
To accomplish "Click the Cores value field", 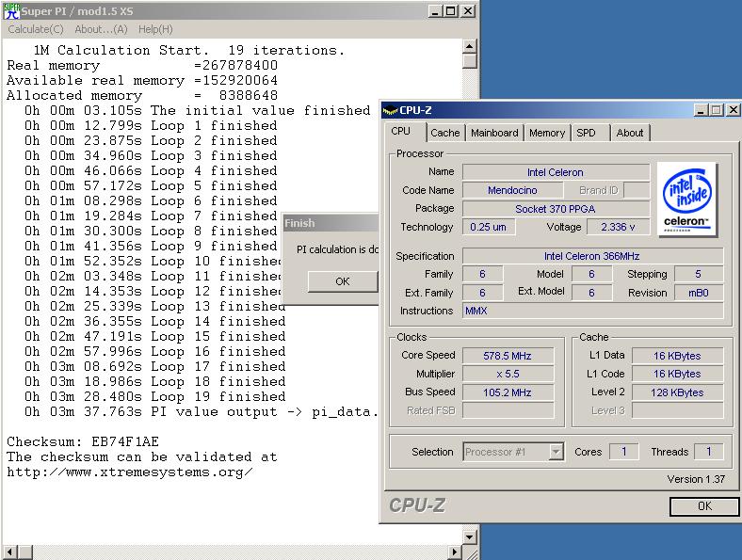I will [x=623, y=452].
